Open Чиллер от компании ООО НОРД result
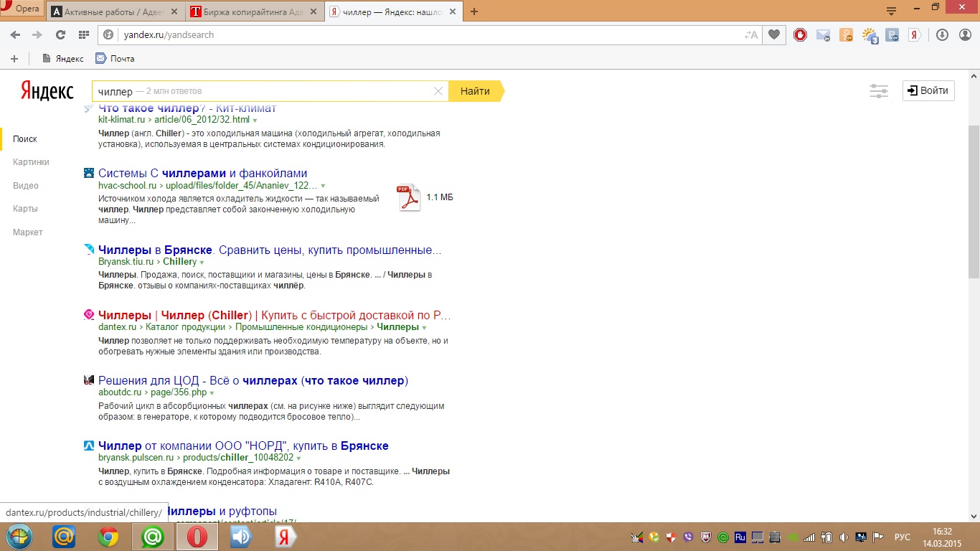Screen dimensions: 980x551 243,446
